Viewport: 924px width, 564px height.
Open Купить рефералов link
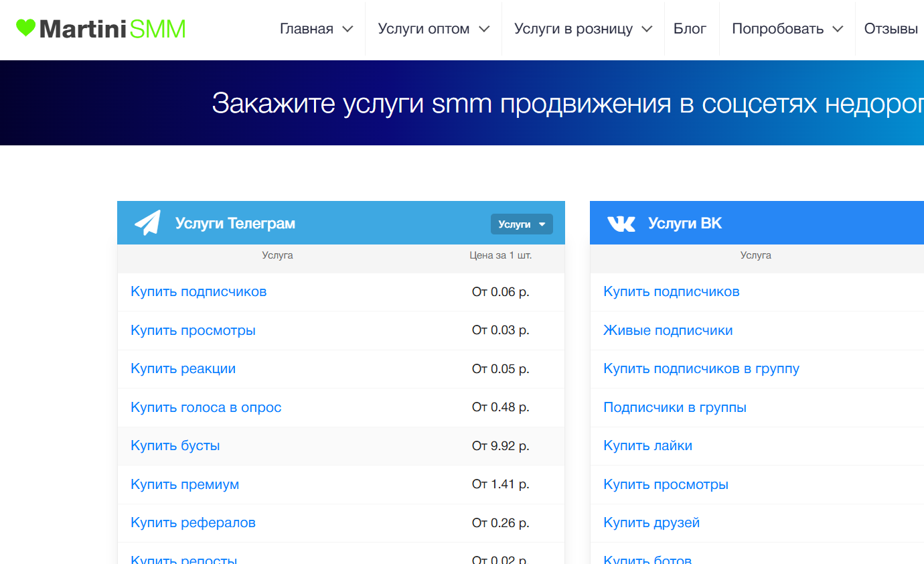click(193, 522)
